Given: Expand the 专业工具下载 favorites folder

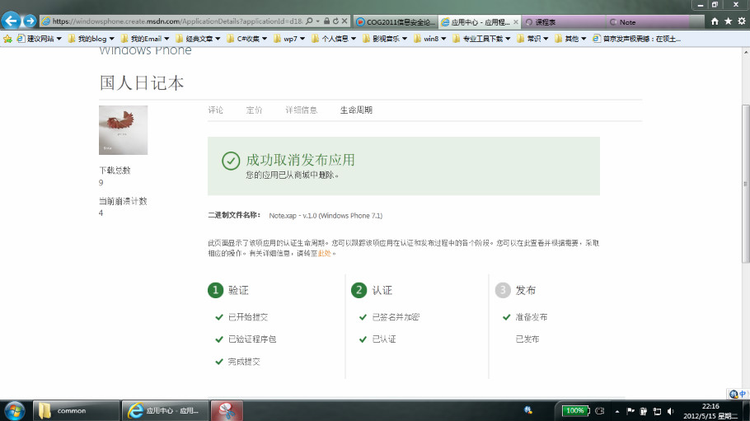Looking at the screenshot, I should click(482, 39).
